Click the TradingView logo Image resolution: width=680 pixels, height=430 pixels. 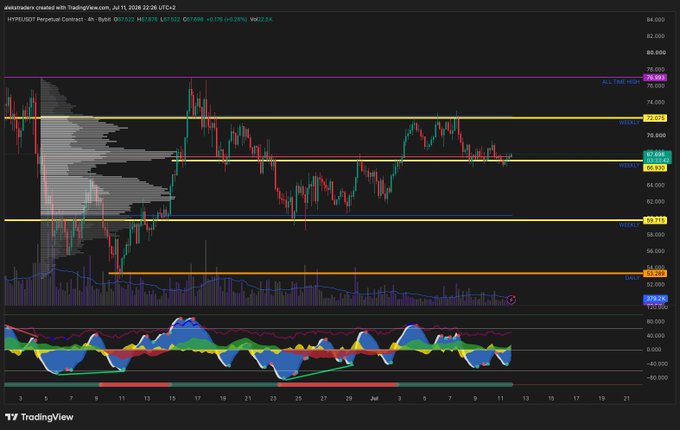39,417
